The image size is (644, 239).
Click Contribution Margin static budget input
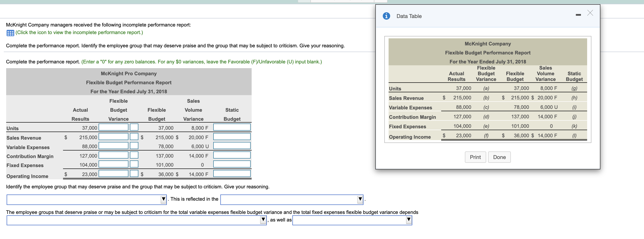[x=232, y=155]
